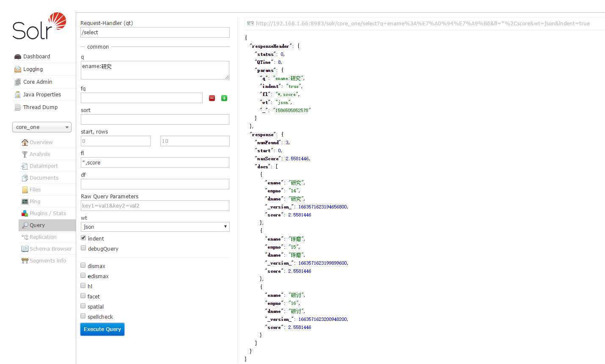Toggle the hl highlighting checkbox
Viewport: 605px width, 364px height.
point(83,286)
